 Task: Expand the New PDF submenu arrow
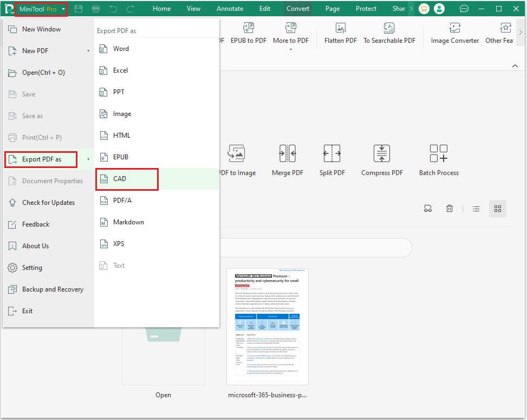point(88,51)
